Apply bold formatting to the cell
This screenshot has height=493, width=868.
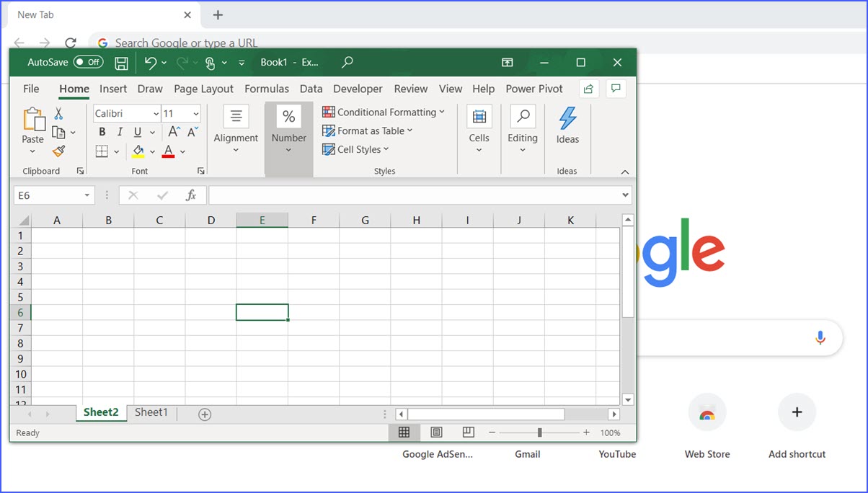[x=102, y=132]
